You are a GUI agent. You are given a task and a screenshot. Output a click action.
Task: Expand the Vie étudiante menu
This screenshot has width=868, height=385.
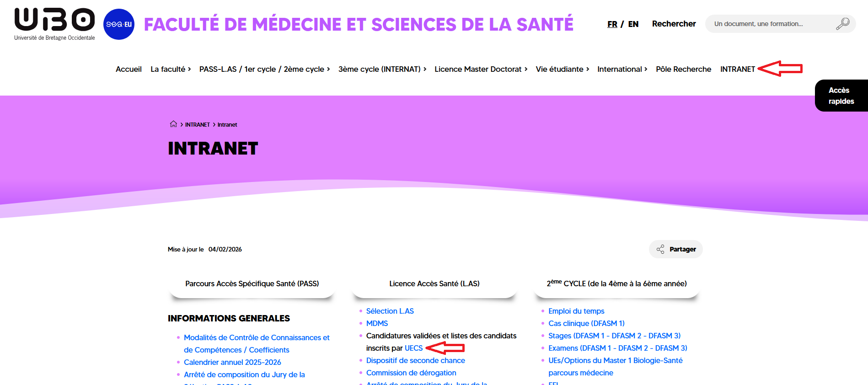tap(563, 69)
